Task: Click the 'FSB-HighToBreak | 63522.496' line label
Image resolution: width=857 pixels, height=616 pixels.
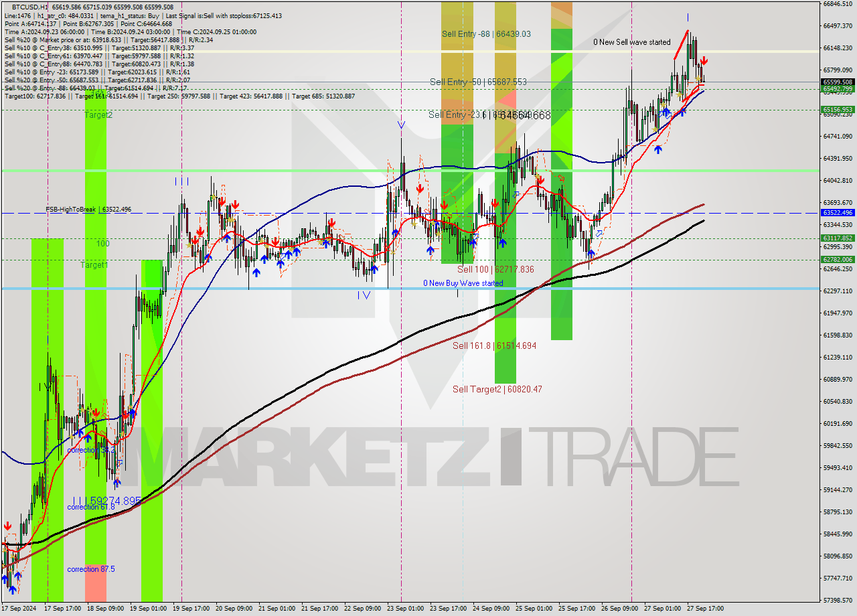Action: [x=88, y=209]
